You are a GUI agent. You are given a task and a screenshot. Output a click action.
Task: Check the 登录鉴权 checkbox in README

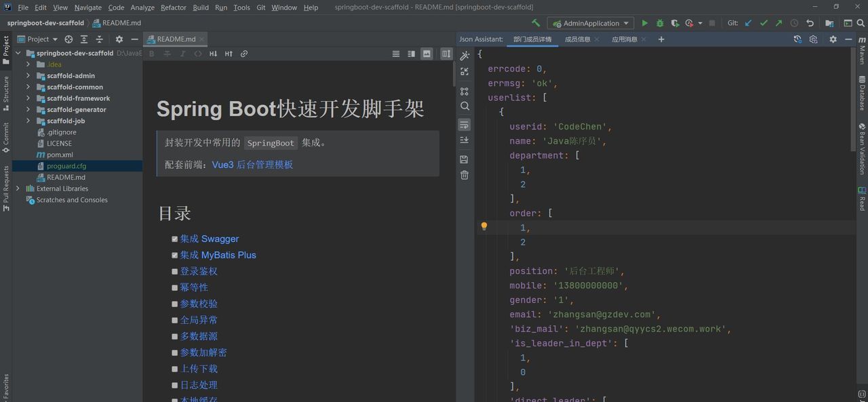click(175, 271)
